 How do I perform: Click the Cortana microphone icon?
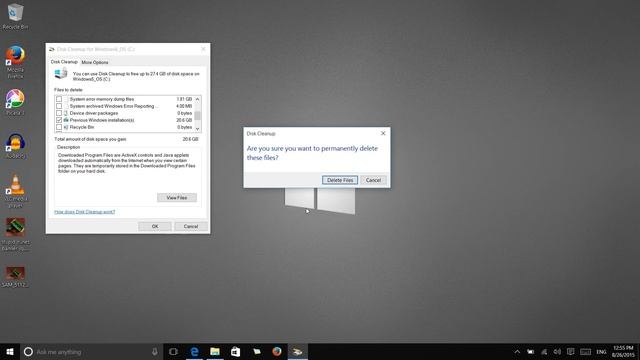(x=155, y=351)
